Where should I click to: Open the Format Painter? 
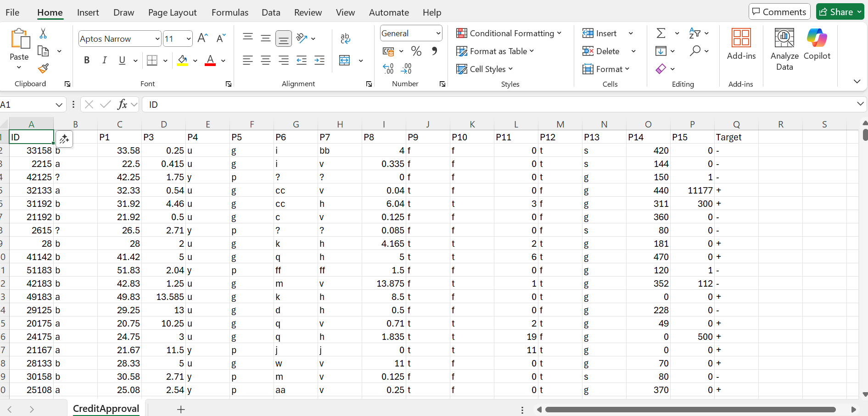[x=43, y=68]
